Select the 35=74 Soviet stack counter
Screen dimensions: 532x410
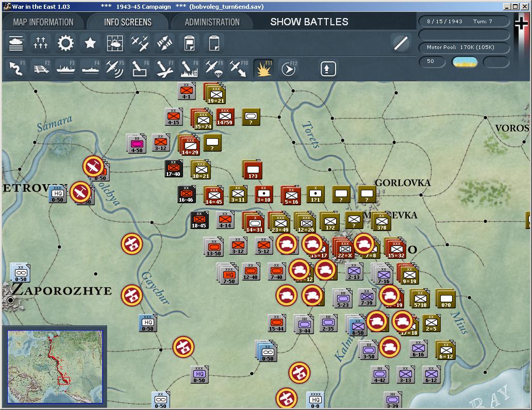click(x=203, y=120)
